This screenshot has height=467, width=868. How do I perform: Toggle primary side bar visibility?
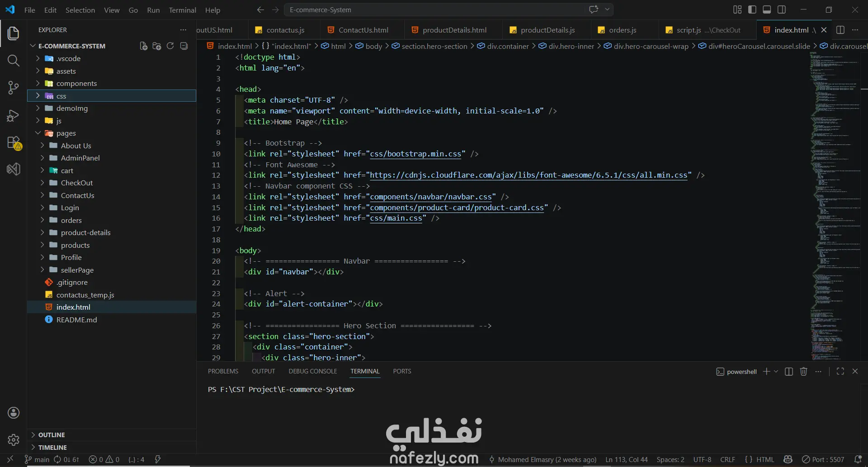752,9
